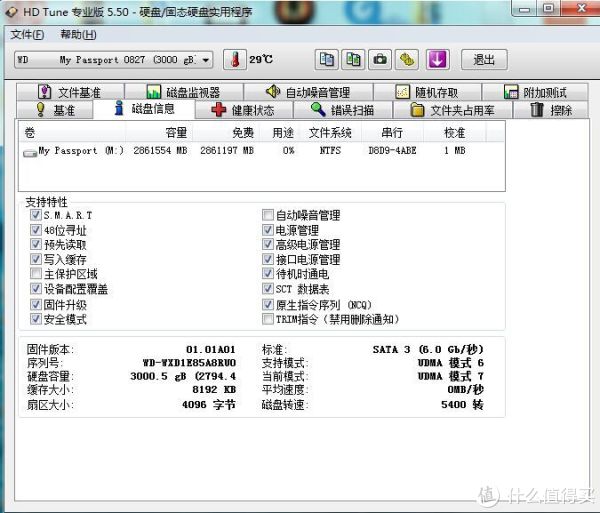Click the 4096 字节 sector size value
Image resolution: width=600 pixels, height=513 pixels.
click(209, 404)
